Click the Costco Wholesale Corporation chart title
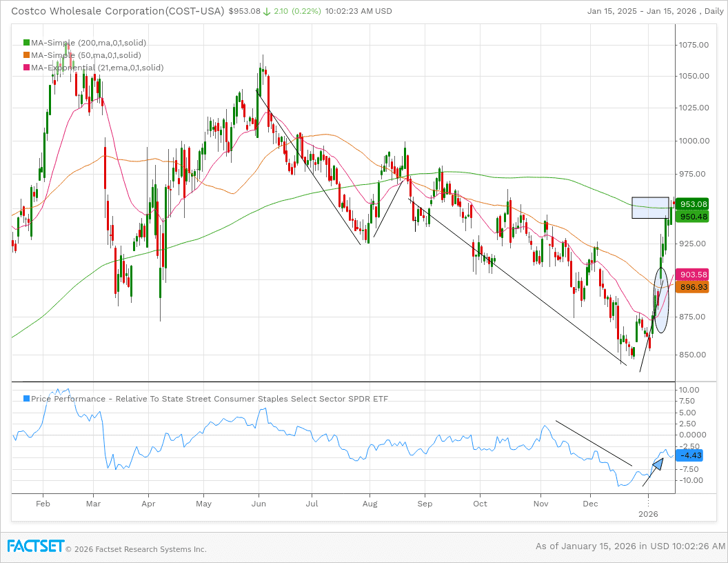Image resolution: width=728 pixels, height=563 pixels. (117, 11)
